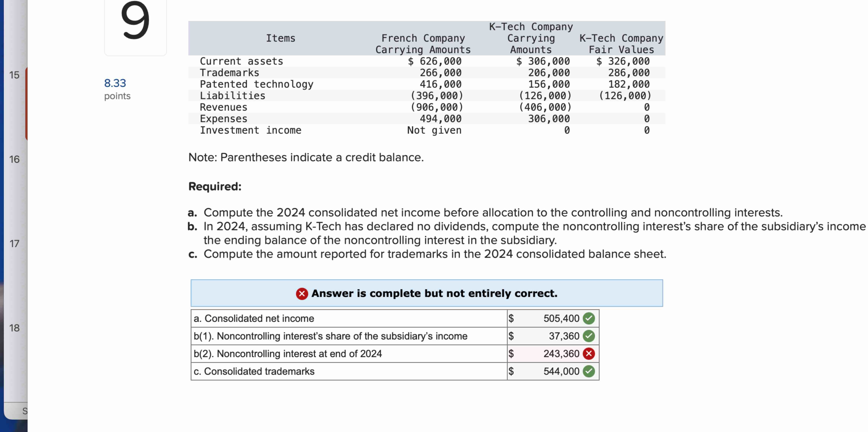Click the green checkmark beside the 37,360 answer

589,336
